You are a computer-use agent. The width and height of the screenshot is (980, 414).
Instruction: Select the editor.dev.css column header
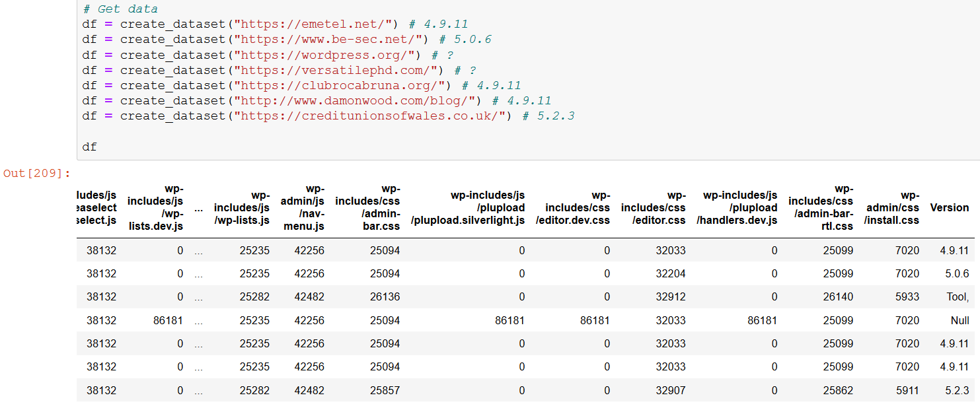pos(572,207)
